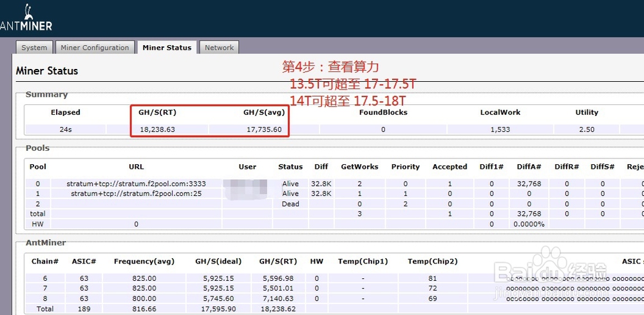Click the total average frequency 816.66
Image resolution: width=644 pixels, height=315 pixels.
[144, 309]
